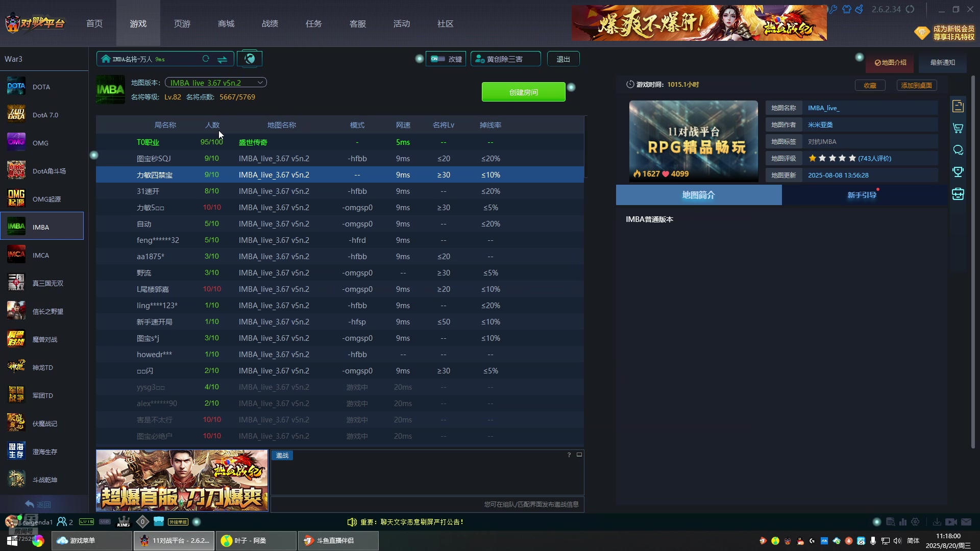The height and width of the screenshot is (551, 980).
Task: Select the 31速开 room row
Action: 340,191
